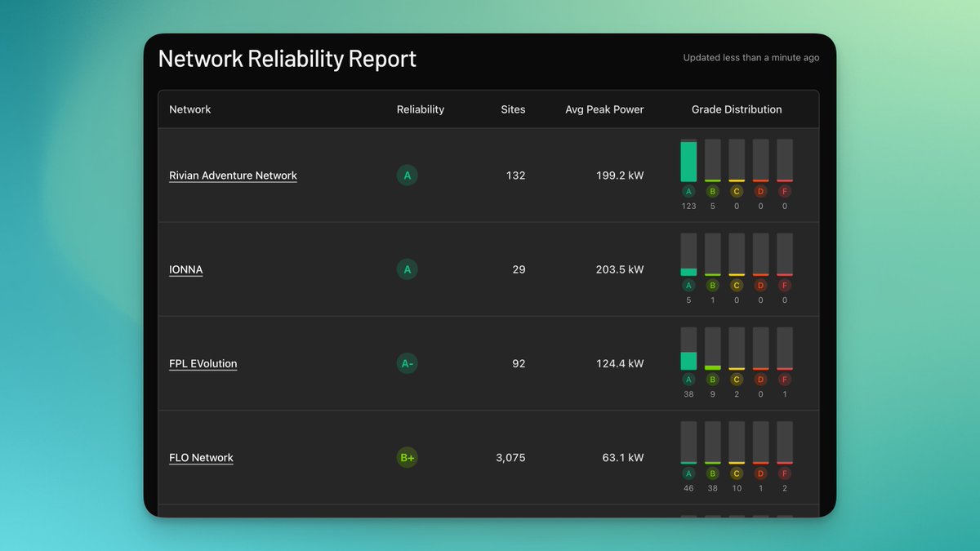Click grade D icon in Rivian row
980x551 pixels.
click(760, 192)
